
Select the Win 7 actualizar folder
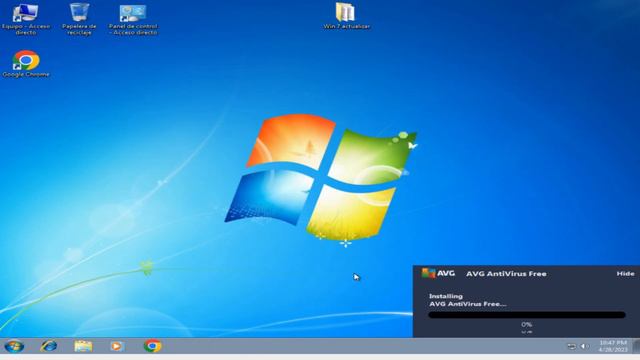pyautogui.click(x=346, y=16)
